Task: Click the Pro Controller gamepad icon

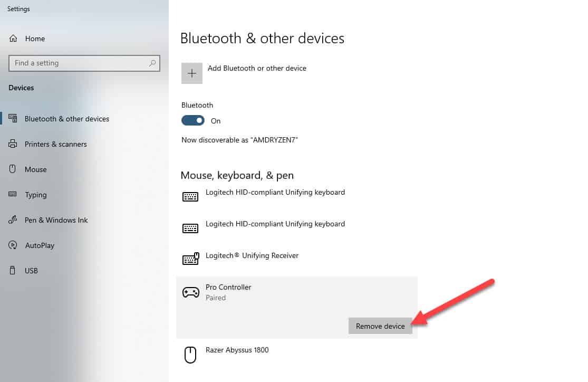Action: [191, 292]
